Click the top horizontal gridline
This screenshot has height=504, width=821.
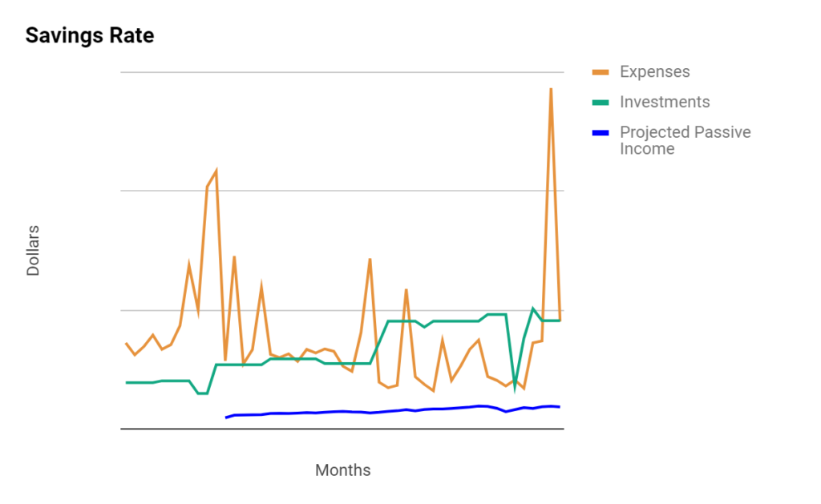click(342, 72)
